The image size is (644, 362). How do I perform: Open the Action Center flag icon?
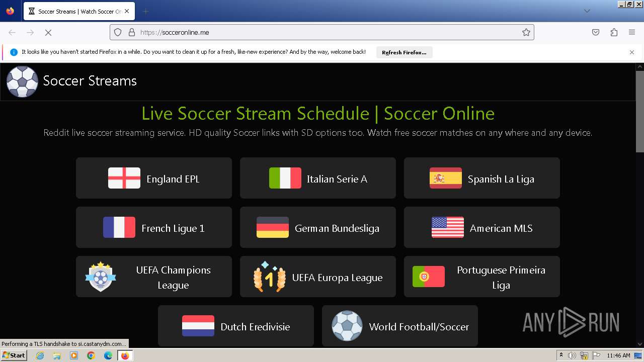[595, 355]
